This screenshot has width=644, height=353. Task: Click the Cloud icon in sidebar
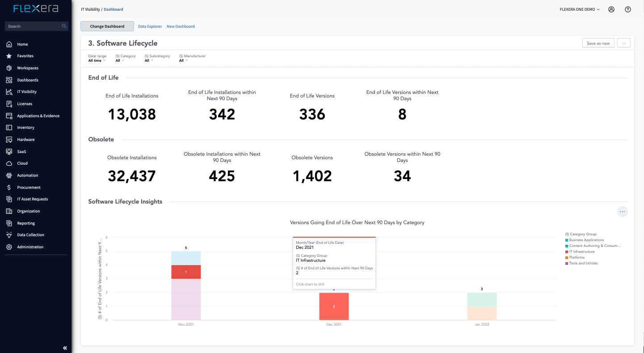click(9, 163)
